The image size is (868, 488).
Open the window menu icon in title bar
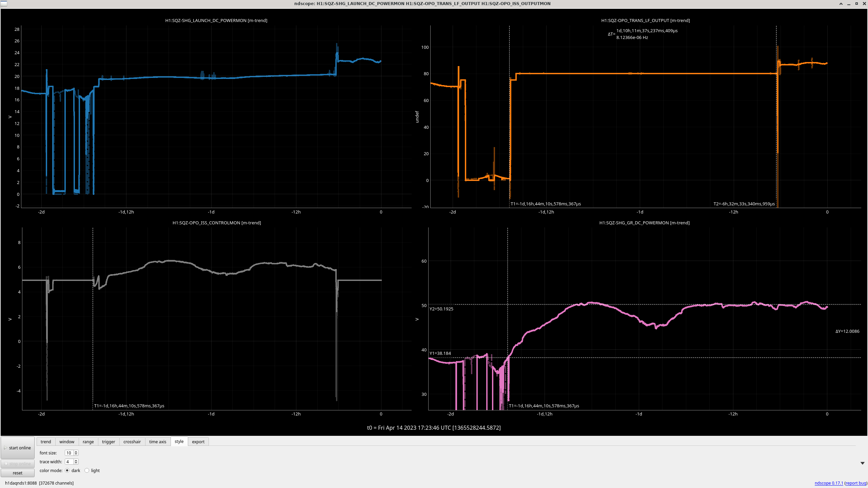3,3
